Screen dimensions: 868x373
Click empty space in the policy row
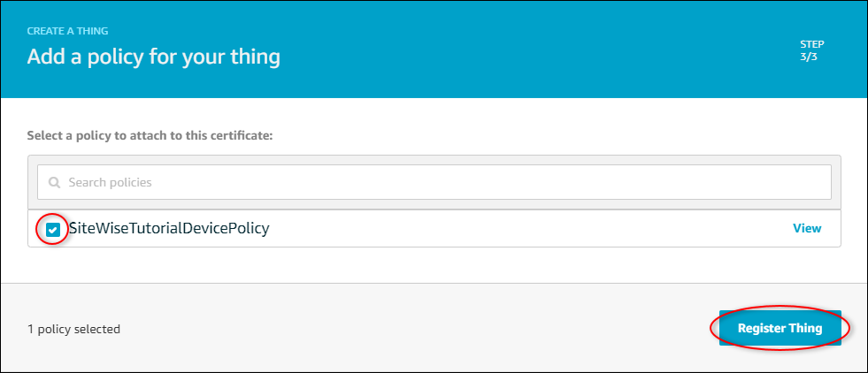531,228
